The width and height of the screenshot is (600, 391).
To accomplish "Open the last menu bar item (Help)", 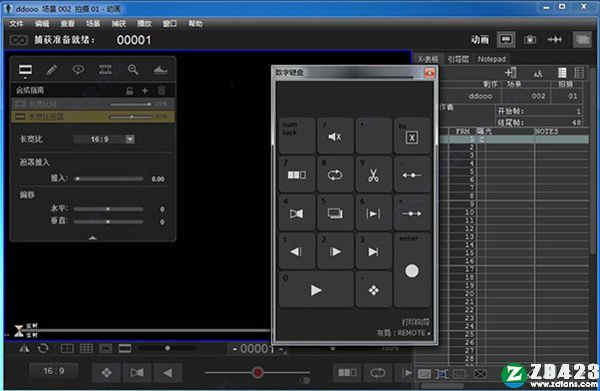I will 195,24.
